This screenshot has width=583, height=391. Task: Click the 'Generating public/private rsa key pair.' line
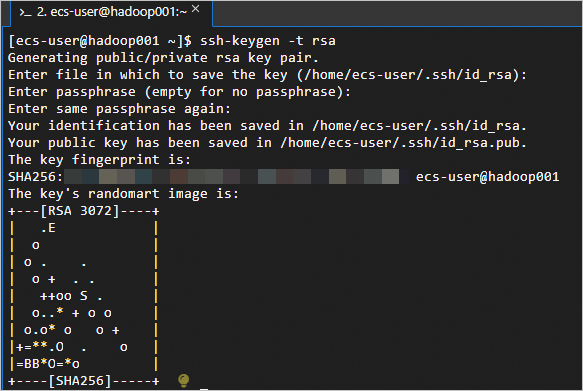163,58
